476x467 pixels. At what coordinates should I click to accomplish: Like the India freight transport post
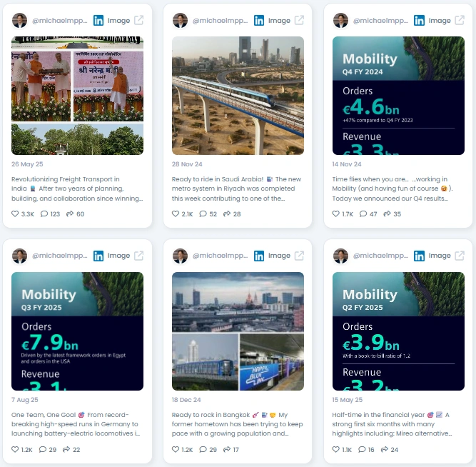pyautogui.click(x=15, y=214)
